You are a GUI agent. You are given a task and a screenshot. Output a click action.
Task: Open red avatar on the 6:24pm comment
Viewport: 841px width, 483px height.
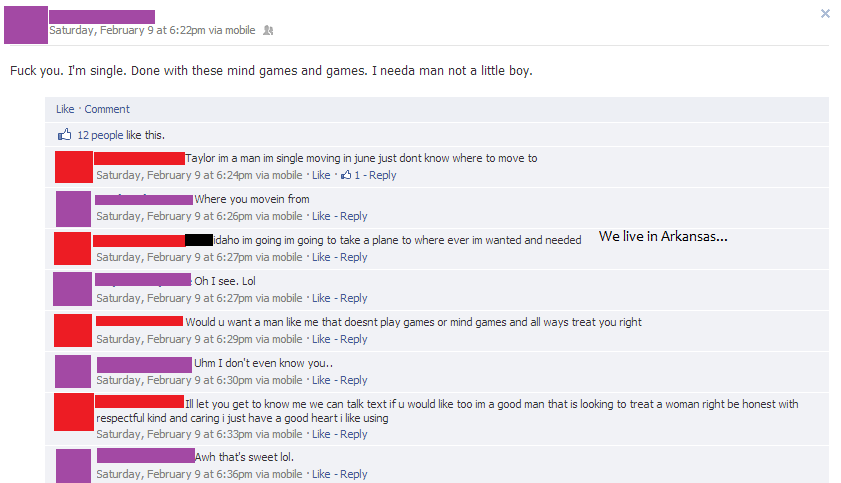[x=73, y=167]
